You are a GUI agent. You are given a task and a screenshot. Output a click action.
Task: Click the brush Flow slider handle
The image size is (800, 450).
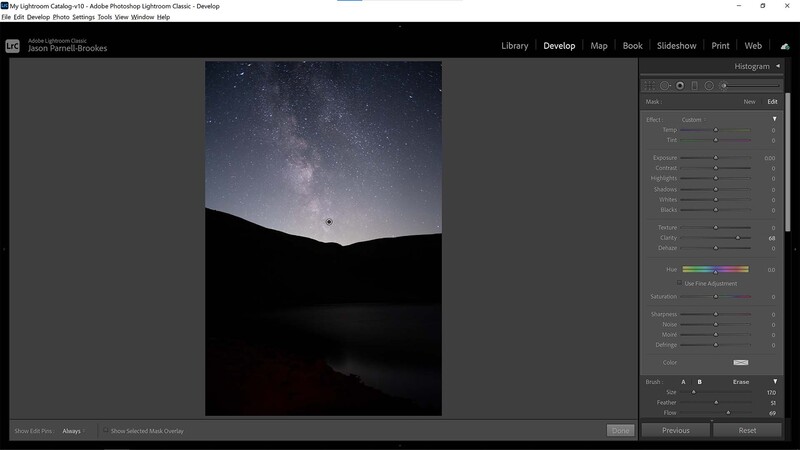click(728, 413)
